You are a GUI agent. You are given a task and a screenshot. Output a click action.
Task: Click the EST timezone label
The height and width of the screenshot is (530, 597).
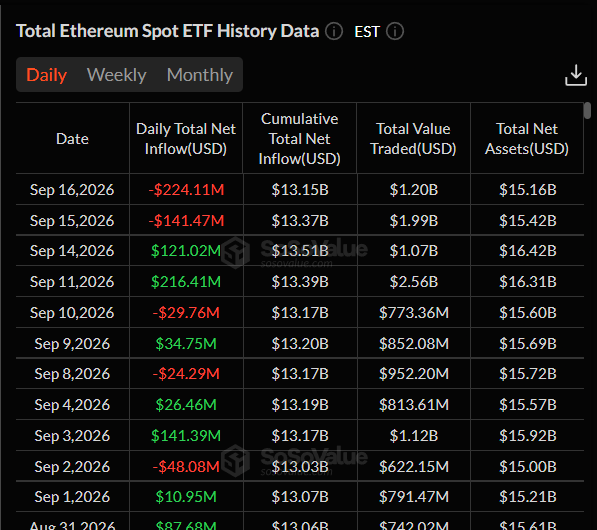pos(367,32)
